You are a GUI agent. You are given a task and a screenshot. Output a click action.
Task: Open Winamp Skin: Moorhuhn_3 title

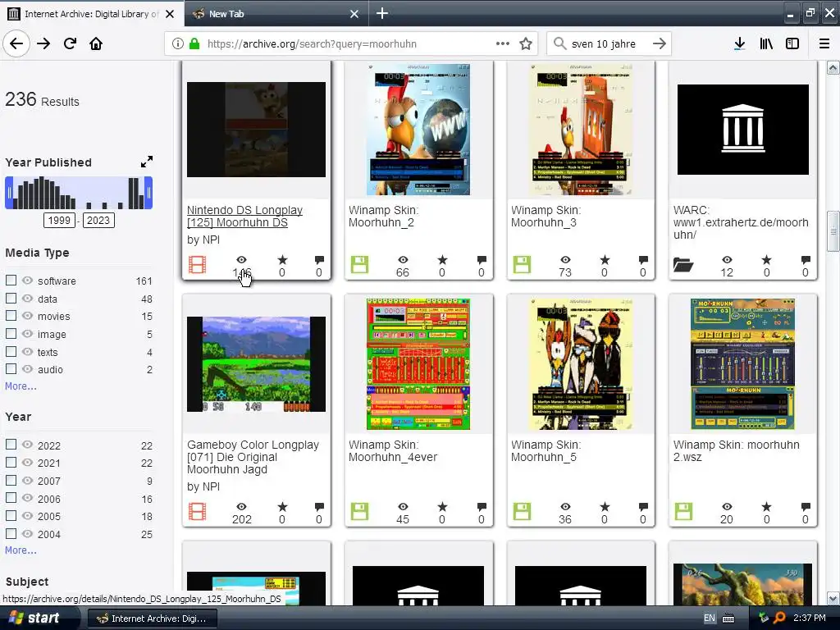tap(546, 217)
